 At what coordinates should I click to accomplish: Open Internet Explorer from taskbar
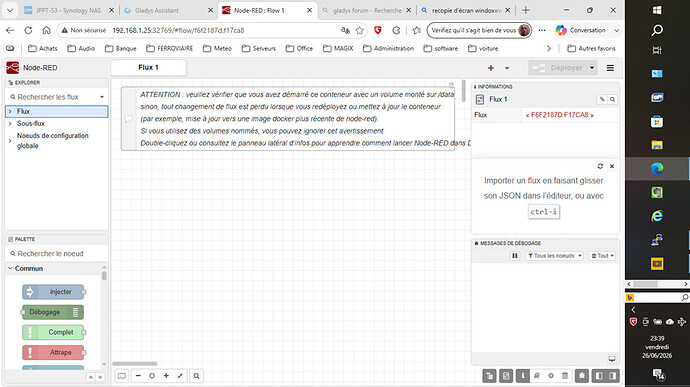(657, 216)
